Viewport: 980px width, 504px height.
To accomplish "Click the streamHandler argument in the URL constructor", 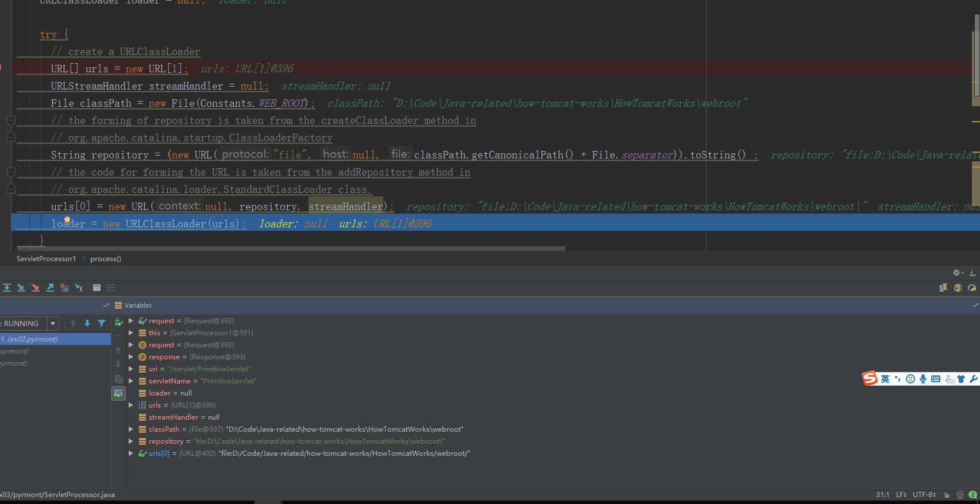I will (346, 207).
